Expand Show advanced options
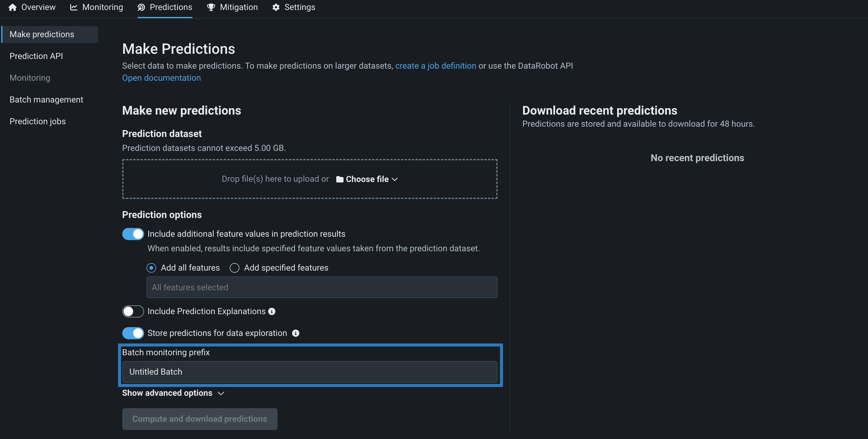 point(173,393)
